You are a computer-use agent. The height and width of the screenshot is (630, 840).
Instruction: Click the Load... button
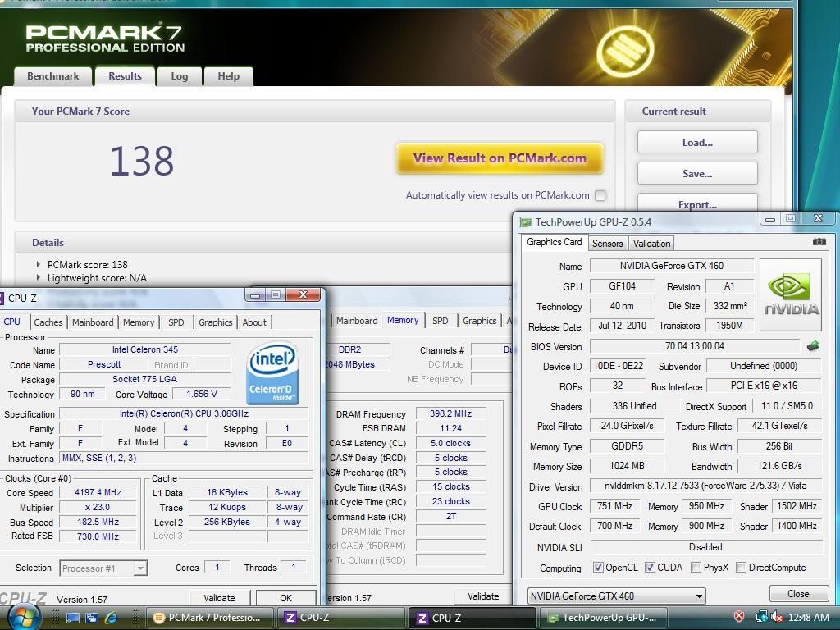[x=697, y=143]
